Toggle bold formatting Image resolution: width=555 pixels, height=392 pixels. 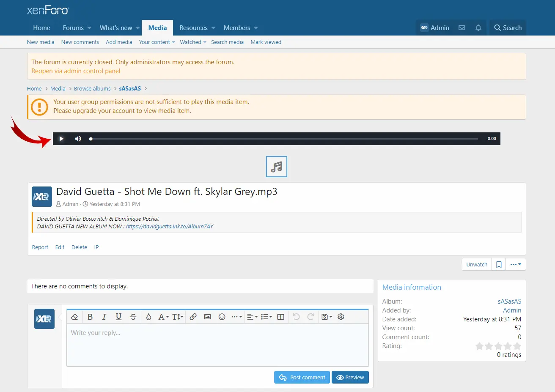tap(90, 317)
